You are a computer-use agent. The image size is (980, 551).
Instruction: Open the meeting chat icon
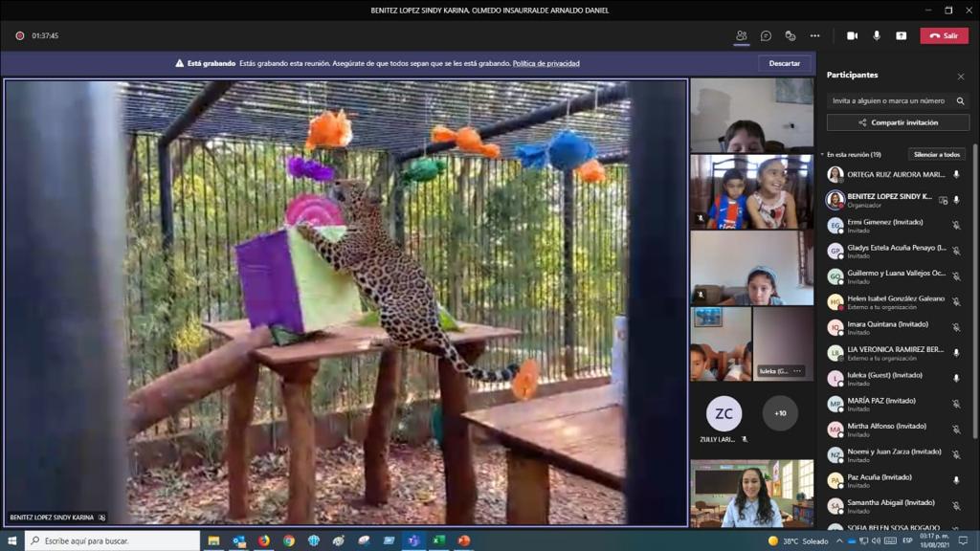pyautogui.click(x=766, y=35)
